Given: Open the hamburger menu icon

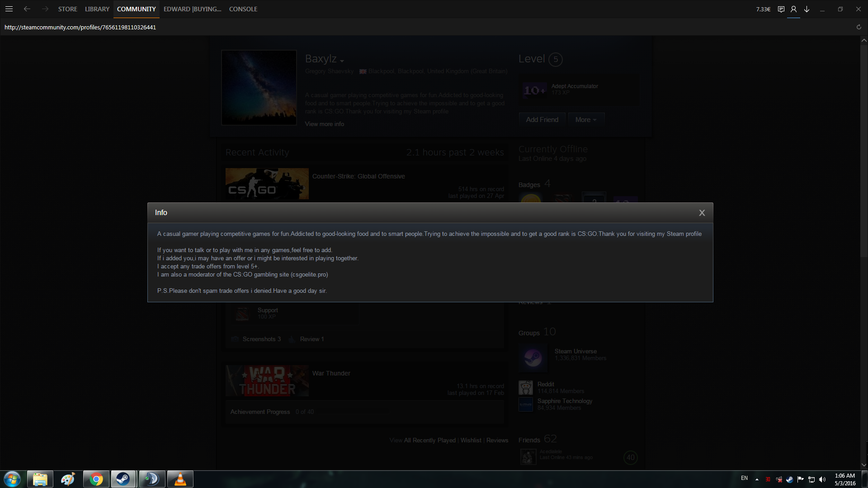Looking at the screenshot, I should click(x=9, y=9).
